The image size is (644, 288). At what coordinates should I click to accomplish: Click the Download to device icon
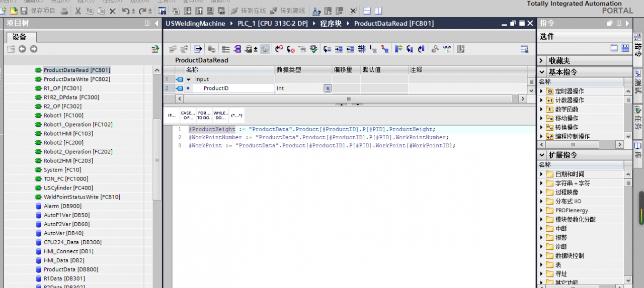[188, 11]
